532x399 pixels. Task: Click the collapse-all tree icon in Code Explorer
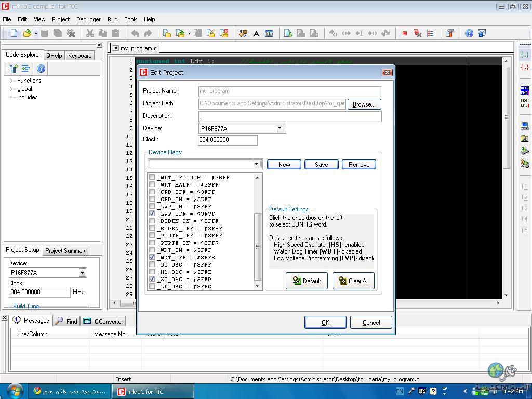pos(26,69)
